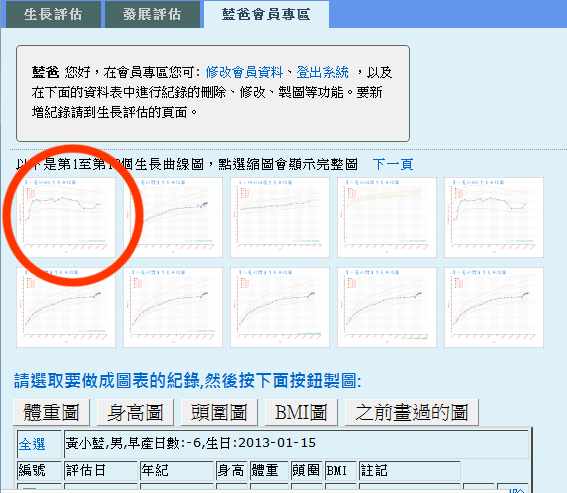Open the second thumbnail in the bottom row

tap(173, 307)
